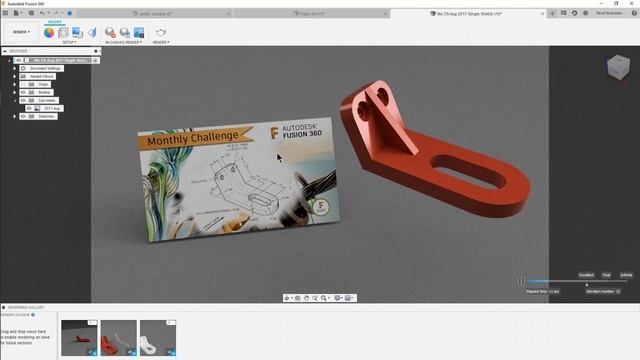Image resolution: width=640 pixels, height=360 pixels.
Task: Click the Look At icon in navigation bar
Action: (298, 298)
